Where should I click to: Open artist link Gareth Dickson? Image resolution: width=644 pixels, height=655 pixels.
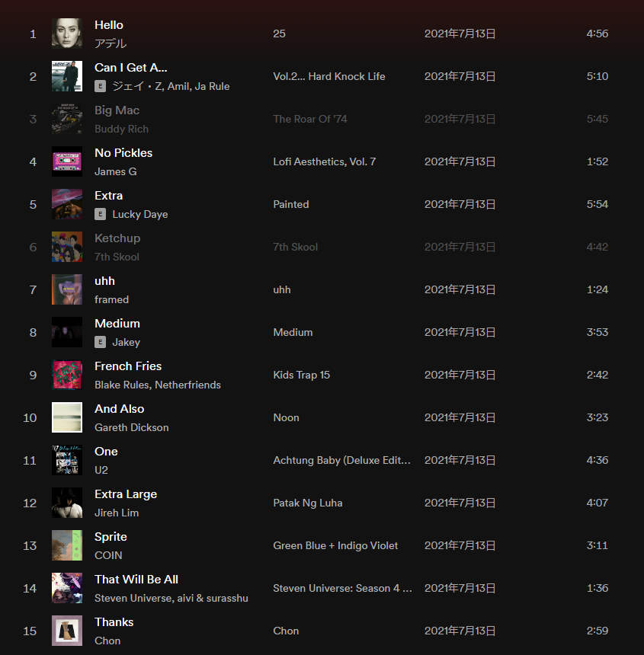coord(132,427)
